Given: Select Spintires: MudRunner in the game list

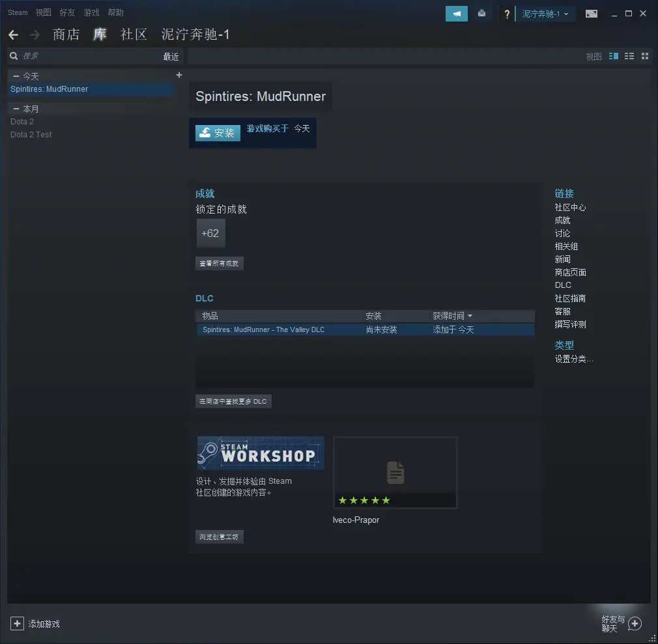Looking at the screenshot, I should pos(90,89).
